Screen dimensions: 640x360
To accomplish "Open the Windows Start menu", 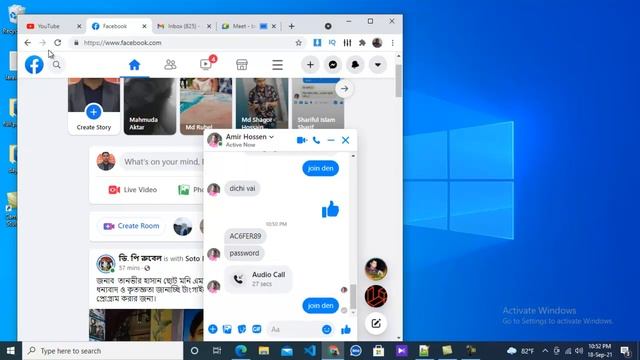I will 11,351.
